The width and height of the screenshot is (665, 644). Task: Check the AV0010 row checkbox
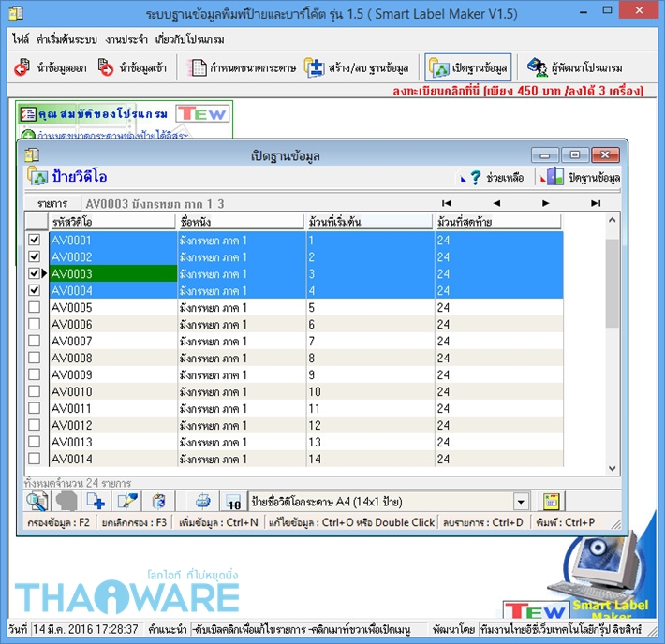(35, 391)
